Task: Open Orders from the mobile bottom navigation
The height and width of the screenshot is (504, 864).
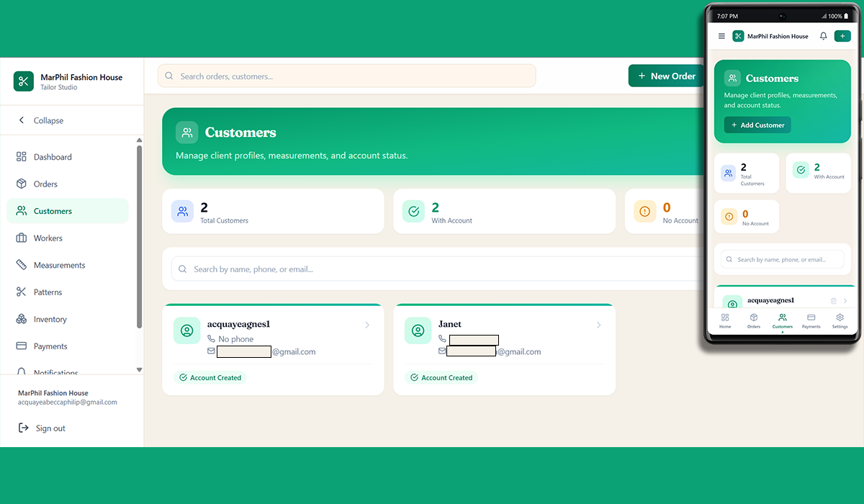Action: click(x=754, y=317)
